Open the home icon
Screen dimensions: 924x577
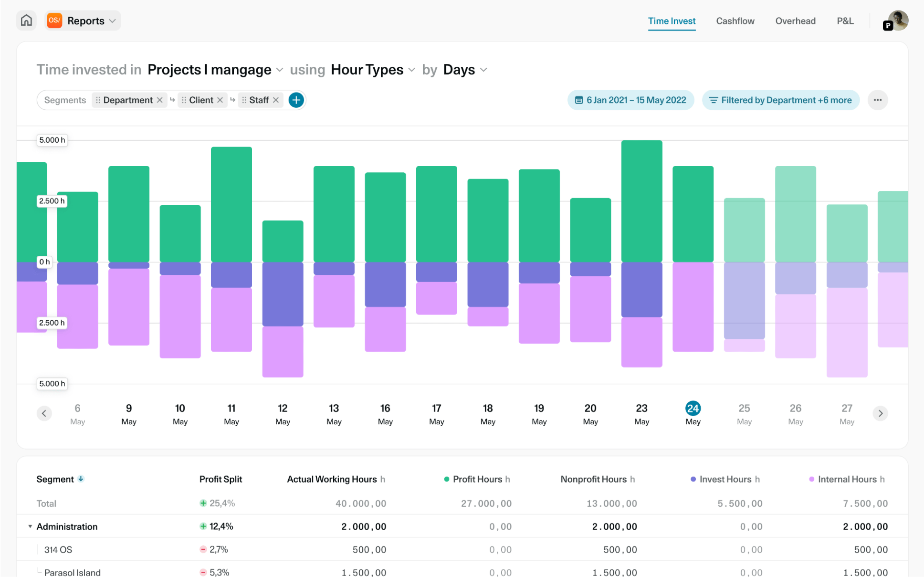point(26,21)
